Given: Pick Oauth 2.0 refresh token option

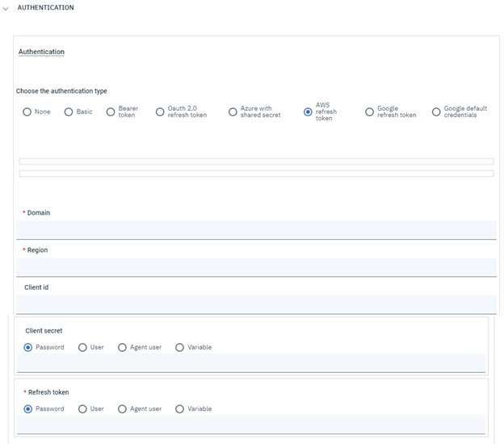Looking at the screenshot, I should (160, 112).
